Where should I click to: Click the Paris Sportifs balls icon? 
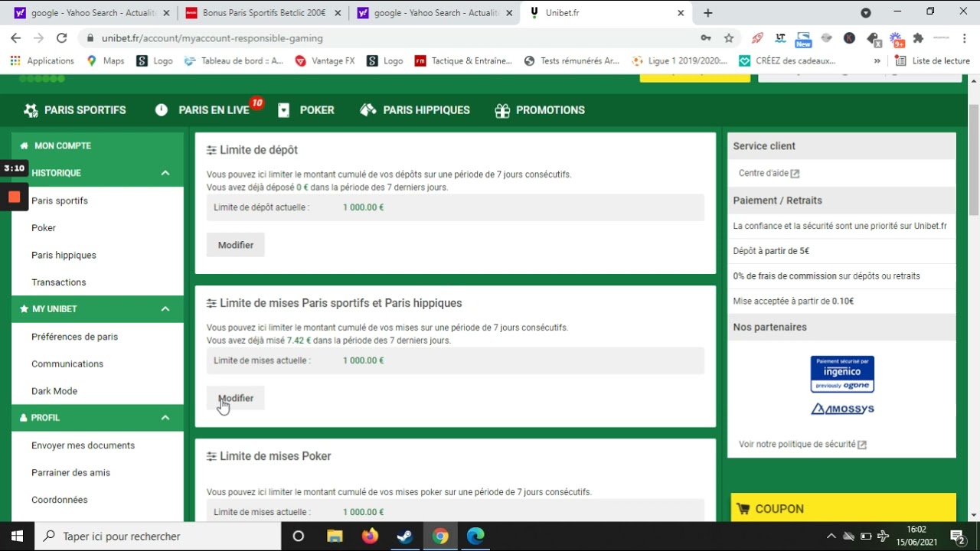[x=31, y=110]
